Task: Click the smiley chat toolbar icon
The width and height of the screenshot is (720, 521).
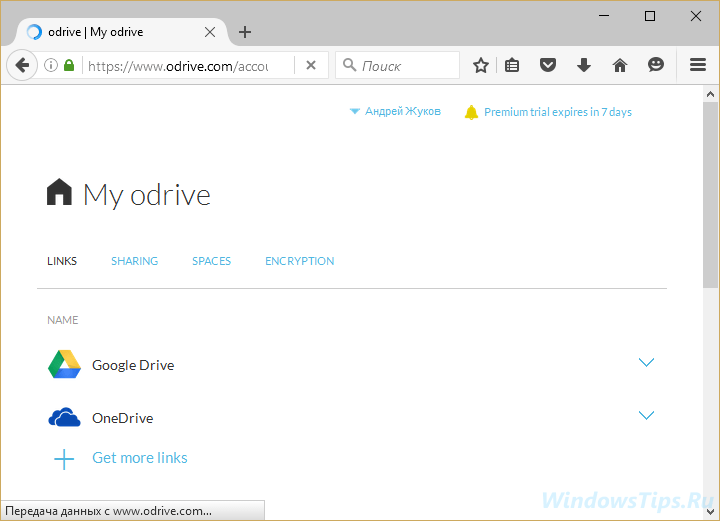Action: (x=656, y=65)
